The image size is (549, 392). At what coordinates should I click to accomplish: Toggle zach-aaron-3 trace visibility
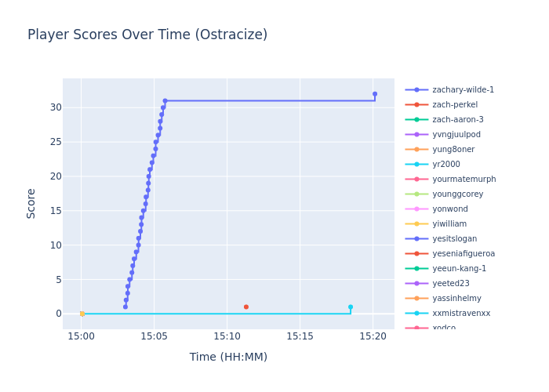[x=457, y=120]
